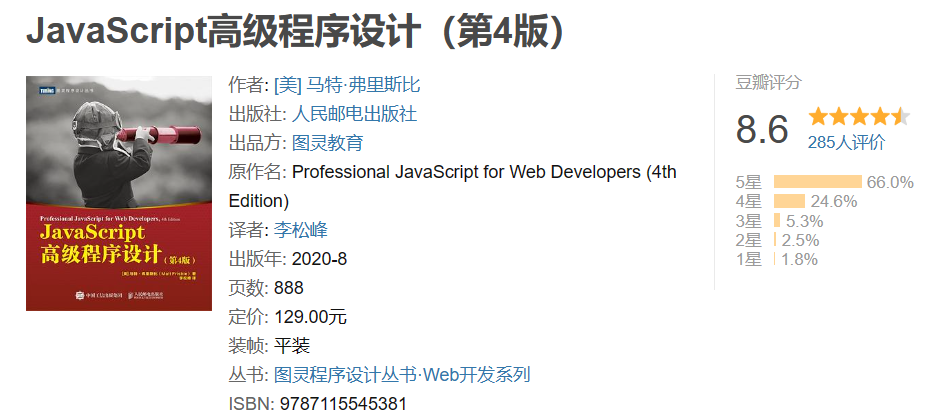Open translator link 李松峰
939x418 pixels.
(301, 230)
